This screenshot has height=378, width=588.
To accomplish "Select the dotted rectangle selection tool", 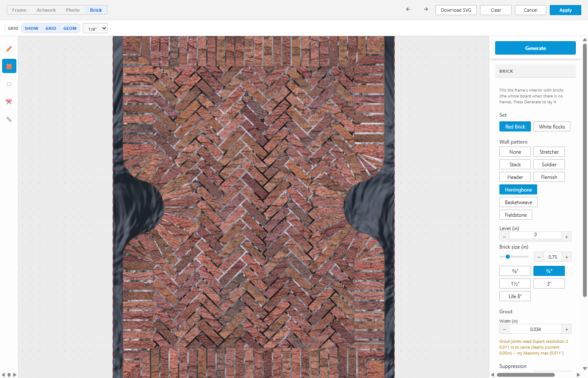I will coord(9,84).
